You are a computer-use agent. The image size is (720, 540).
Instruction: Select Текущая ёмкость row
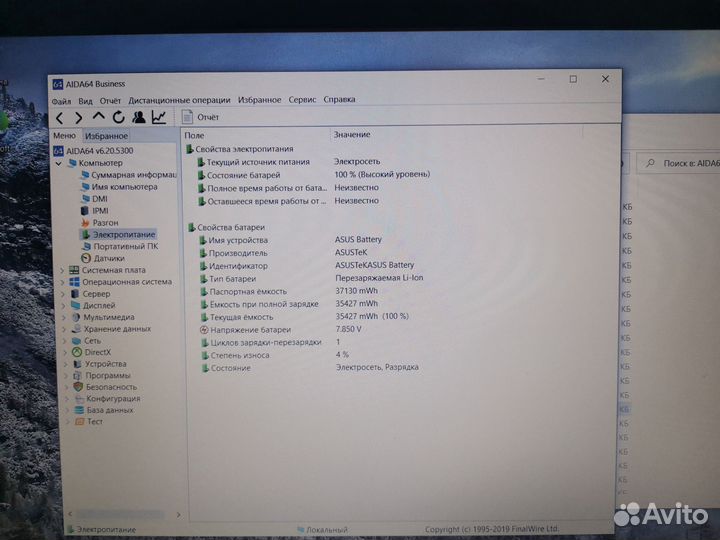(314, 317)
